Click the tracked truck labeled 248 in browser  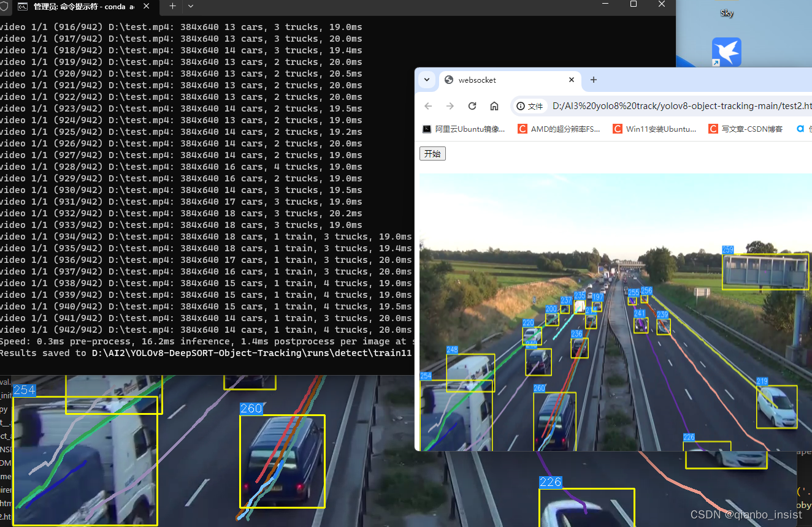coord(470,373)
